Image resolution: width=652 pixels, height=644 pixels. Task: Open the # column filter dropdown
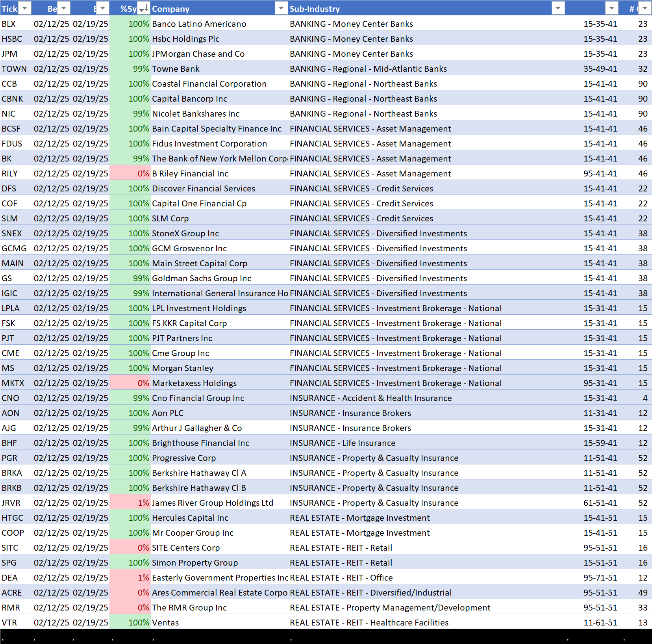pos(645,8)
